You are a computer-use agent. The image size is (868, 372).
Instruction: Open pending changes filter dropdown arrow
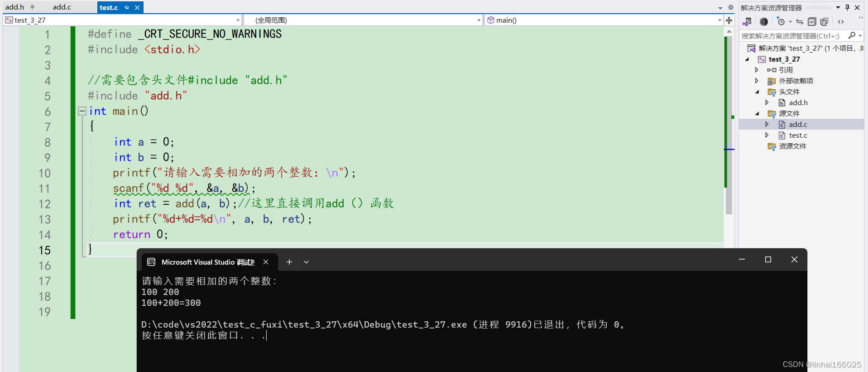(x=790, y=22)
